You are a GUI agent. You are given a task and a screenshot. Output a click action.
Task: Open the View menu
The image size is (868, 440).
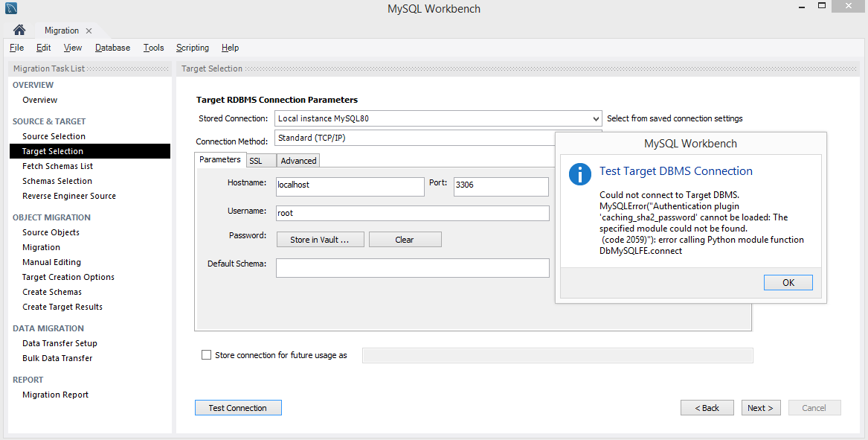coord(72,48)
